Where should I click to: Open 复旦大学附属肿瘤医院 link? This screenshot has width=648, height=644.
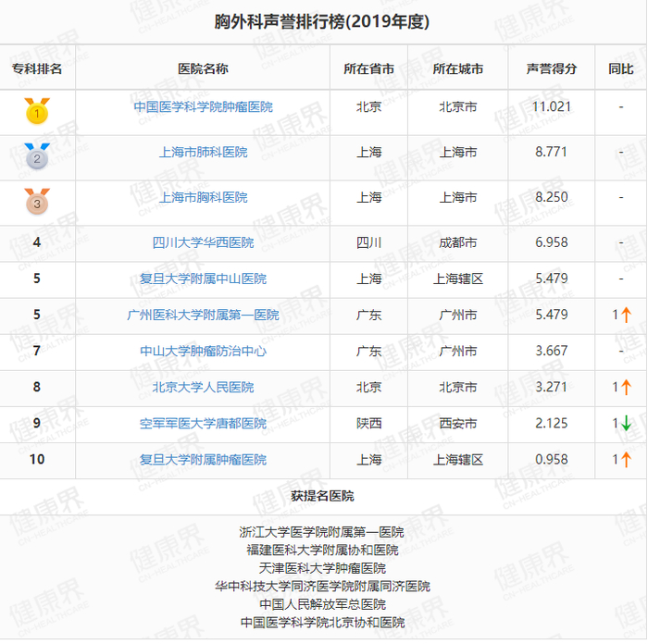pos(203,460)
